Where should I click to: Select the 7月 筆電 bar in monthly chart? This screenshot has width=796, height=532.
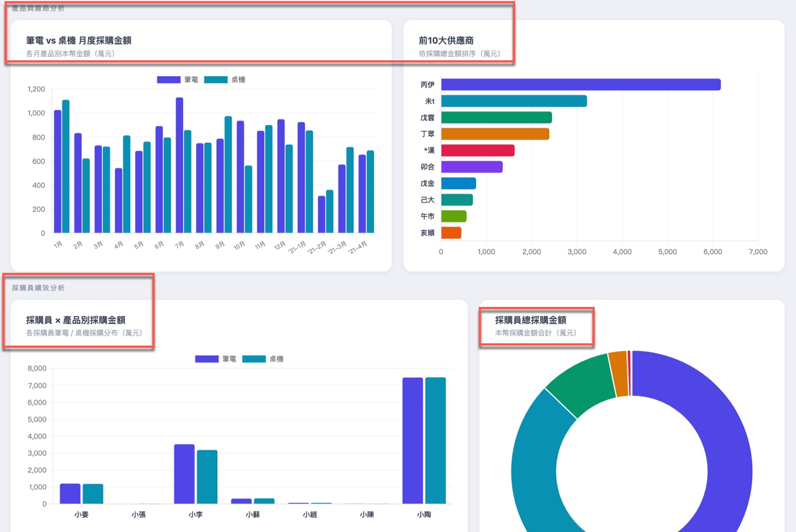point(180,165)
